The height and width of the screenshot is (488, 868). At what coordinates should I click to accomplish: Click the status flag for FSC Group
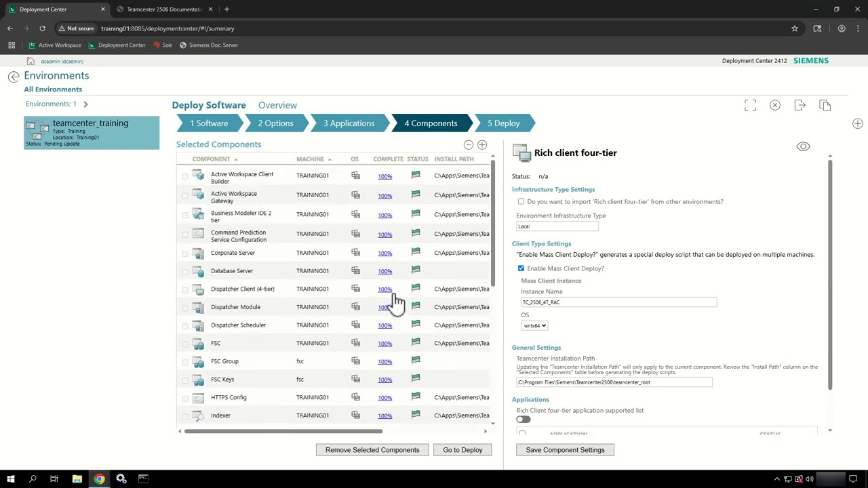coord(416,360)
